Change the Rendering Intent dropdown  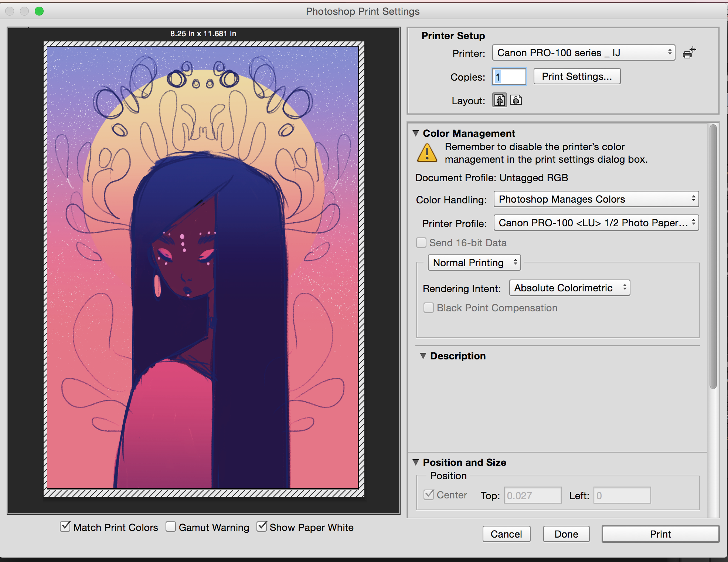(x=569, y=288)
